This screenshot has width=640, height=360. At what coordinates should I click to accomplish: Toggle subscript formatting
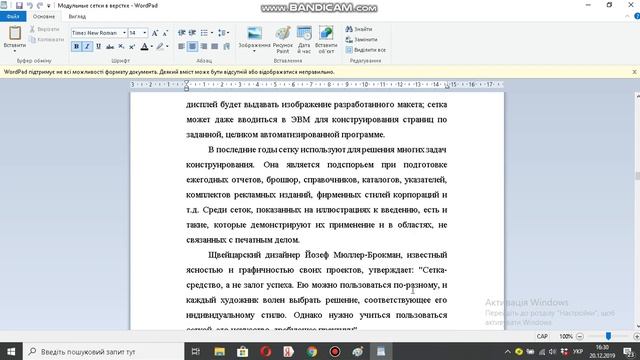pos(121,47)
